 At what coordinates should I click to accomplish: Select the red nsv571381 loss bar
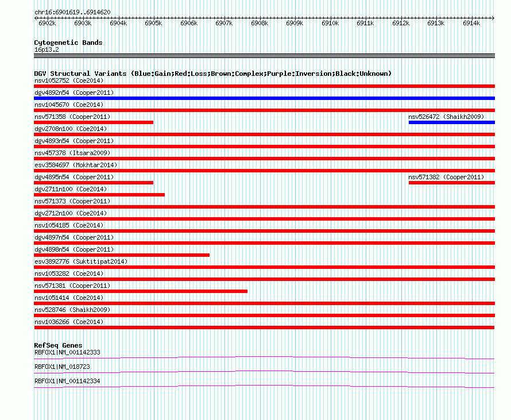pyautogui.click(x=141, y=291)
